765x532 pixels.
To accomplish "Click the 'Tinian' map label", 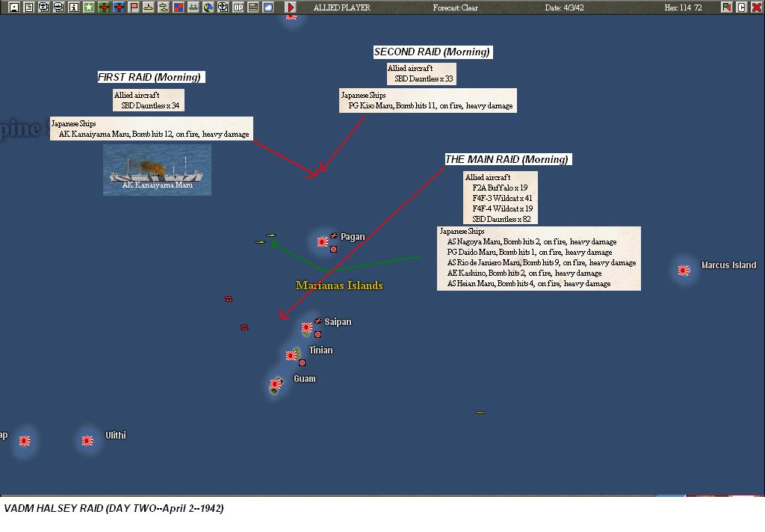I will pos(320,350).
